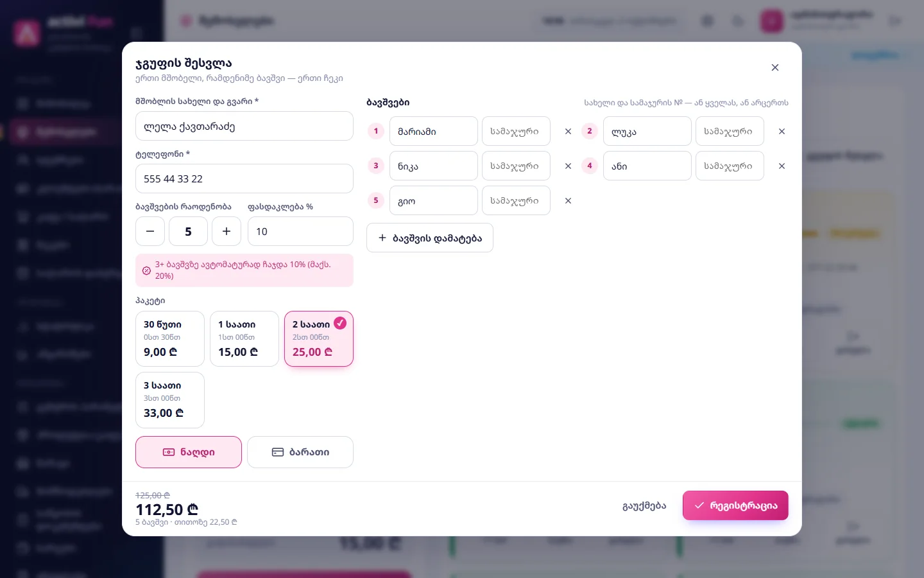Image resolution: width=924 pixels, height=578 pixels.
Task: Edit the parent name field
Action: (x=244, y=126)
